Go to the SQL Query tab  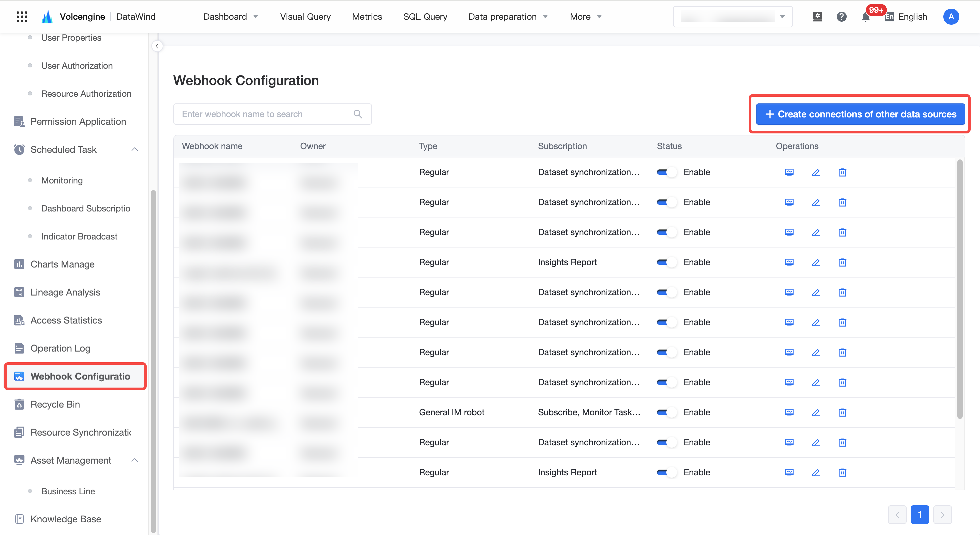(425, 17)
